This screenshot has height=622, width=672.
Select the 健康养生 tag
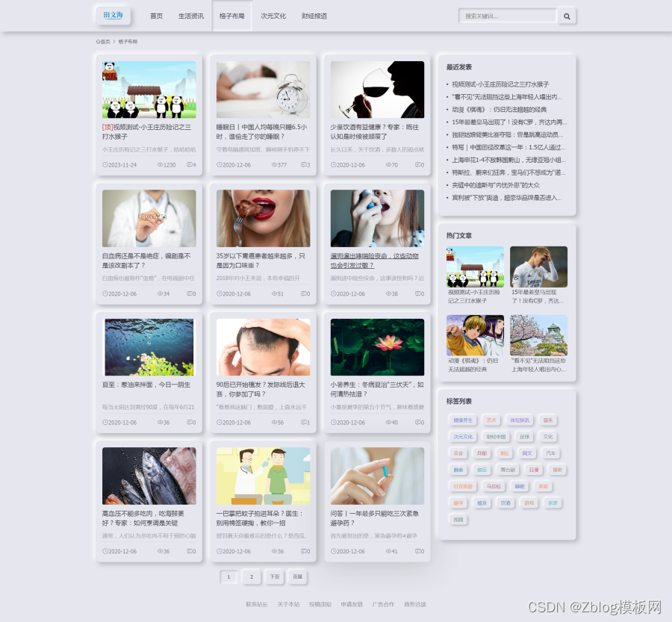click(x=463, y=420)
